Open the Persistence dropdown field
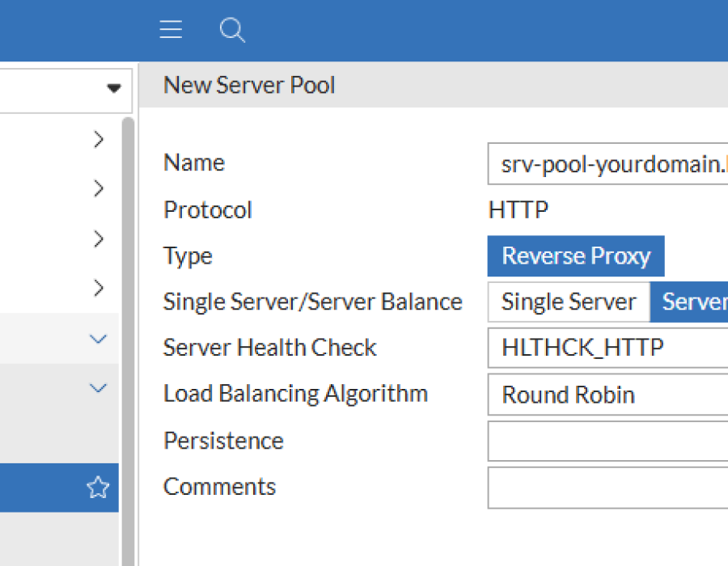Screen dimensions: 728x566 click(x=607, y=441)
